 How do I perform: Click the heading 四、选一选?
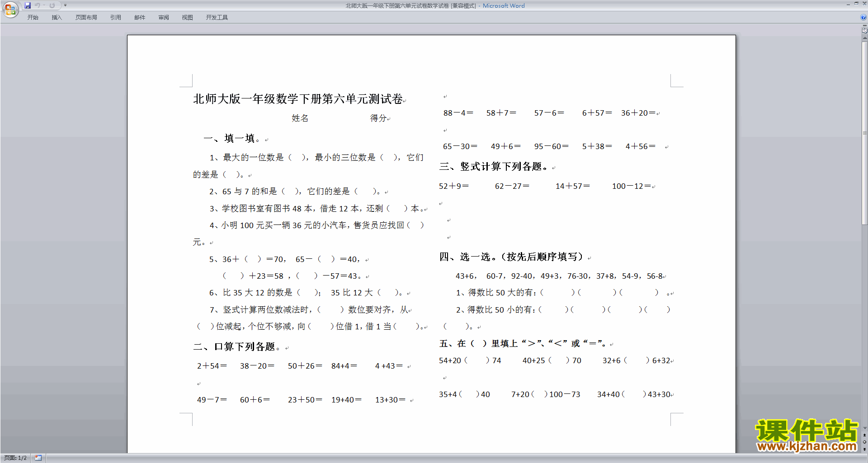pyautogui.click(x=511, y=257)
